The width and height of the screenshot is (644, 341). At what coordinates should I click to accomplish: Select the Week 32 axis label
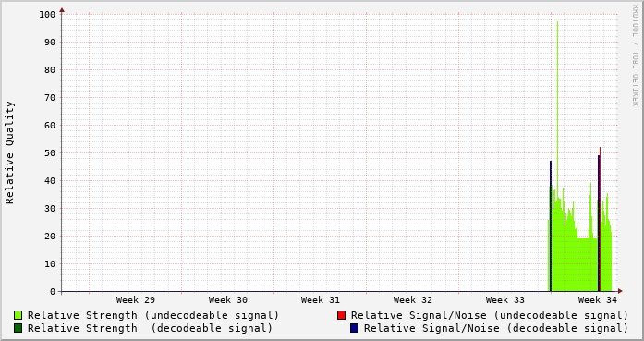(x=413, y=300)
